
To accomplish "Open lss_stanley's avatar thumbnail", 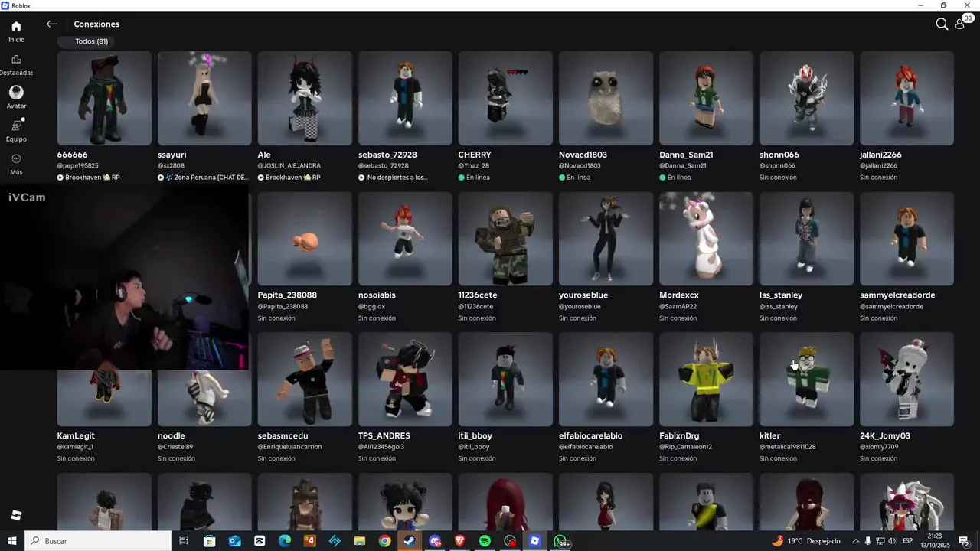I will point(806,239).
